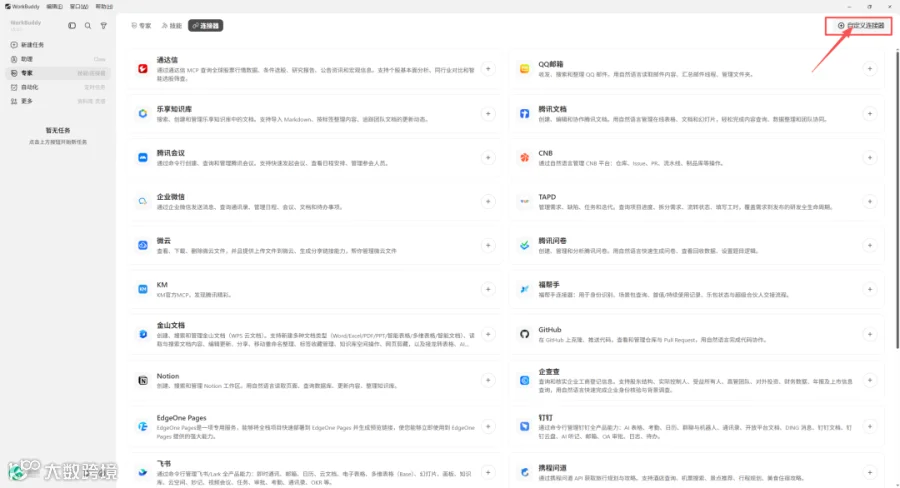Add the GitHub connector with plus button

coord(870,334)
